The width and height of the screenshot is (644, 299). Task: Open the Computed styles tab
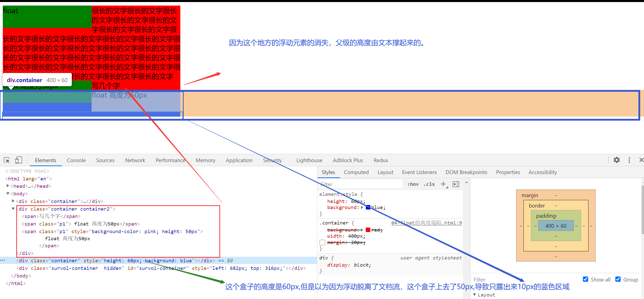click(356, 172)
